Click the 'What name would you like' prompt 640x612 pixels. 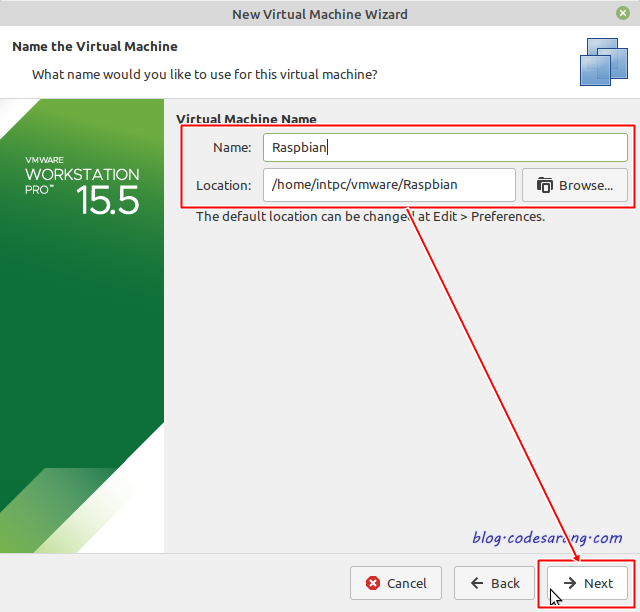(204, 75)
